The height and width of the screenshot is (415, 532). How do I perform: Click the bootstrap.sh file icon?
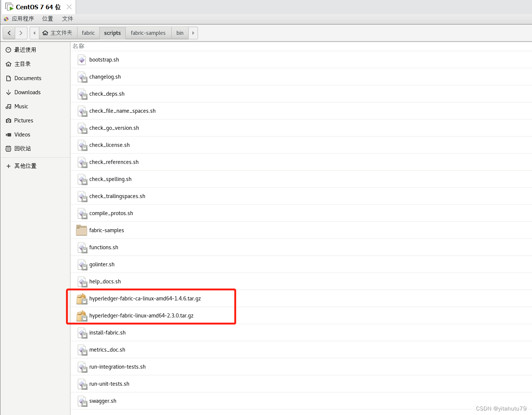point(82,60)
